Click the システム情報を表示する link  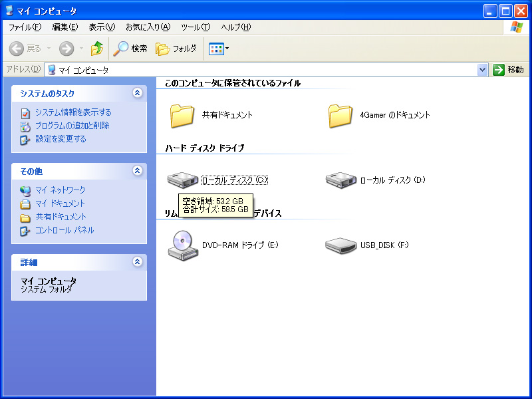pos(73,112)
